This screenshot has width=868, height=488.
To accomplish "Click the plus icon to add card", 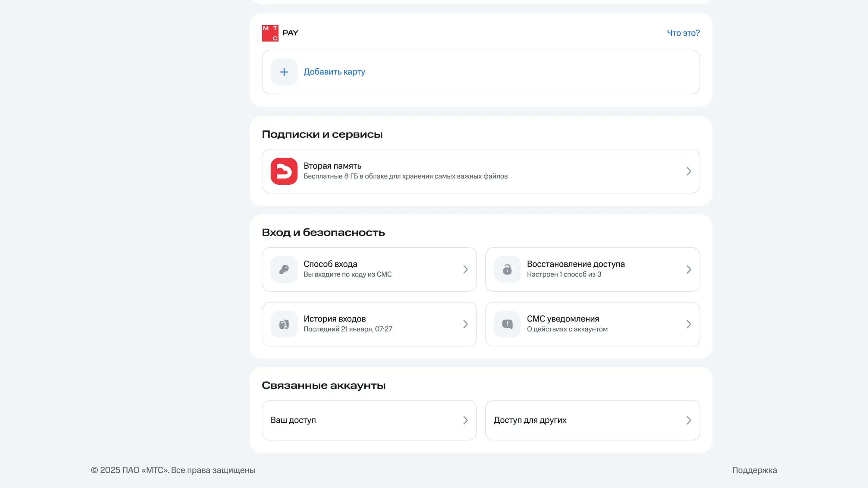I will [284, 72].
